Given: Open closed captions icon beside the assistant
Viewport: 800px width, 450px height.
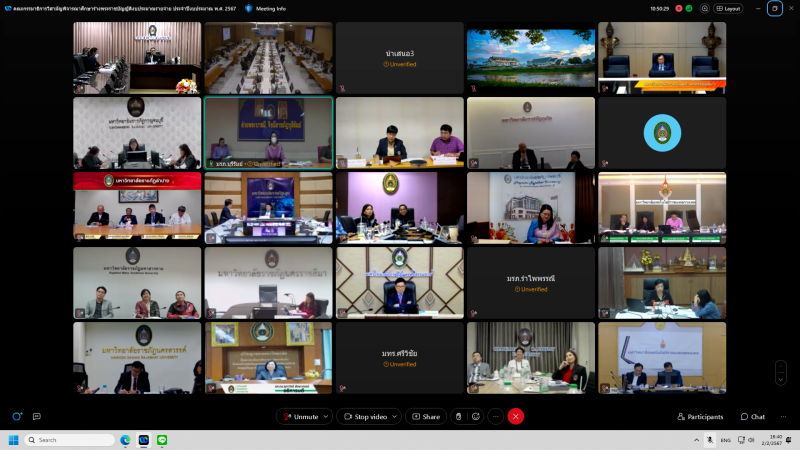Looking at the screenshot, I should coord(37,416).
